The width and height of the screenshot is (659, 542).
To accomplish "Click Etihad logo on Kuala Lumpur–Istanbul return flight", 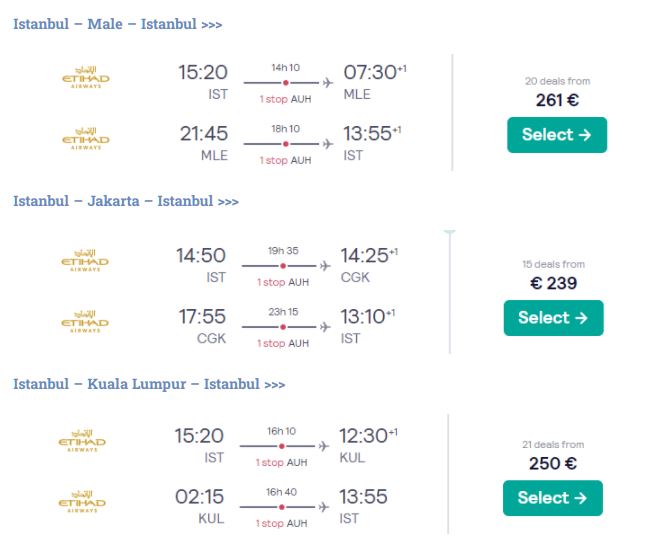I will pyautogui.click(x=84, y=502).
